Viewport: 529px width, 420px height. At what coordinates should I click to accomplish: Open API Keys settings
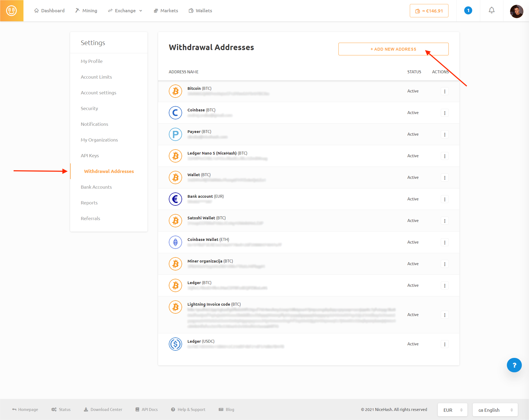click(90, 156)
